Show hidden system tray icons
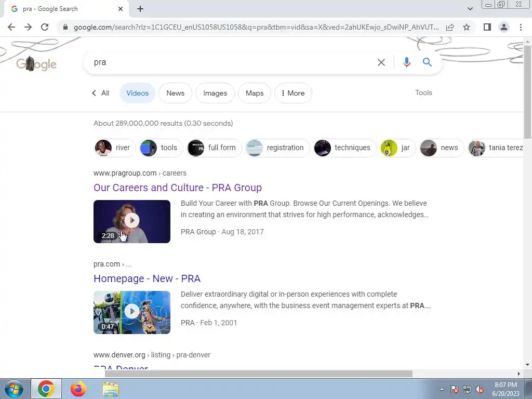532x399 pixels. [442, 389]
